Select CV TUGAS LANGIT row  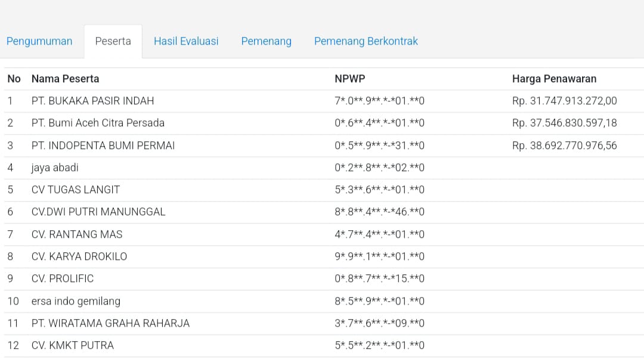point(76,190)
